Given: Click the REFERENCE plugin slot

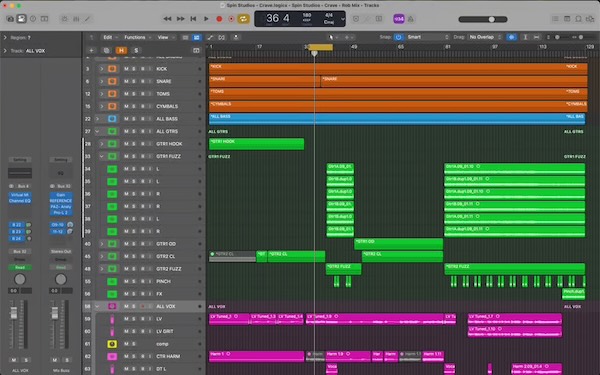Looking at the screenshot, I should tap(60, 201).
